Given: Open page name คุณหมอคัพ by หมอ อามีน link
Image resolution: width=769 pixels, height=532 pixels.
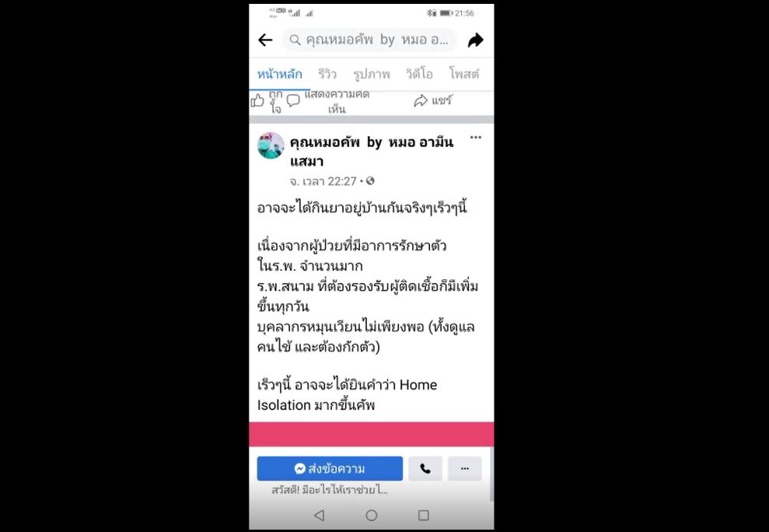Looking at the screenshot, I should pyautogui.click(x=371, y=152).
